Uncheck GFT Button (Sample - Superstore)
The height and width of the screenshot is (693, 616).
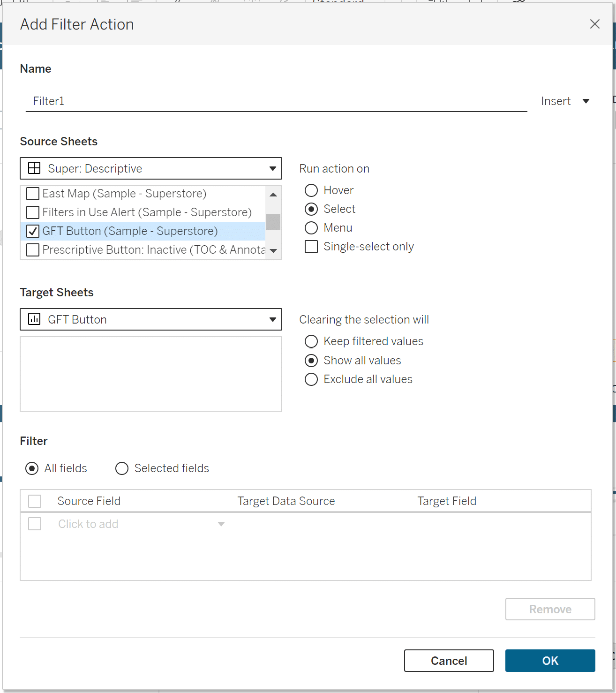coord(33,231)
